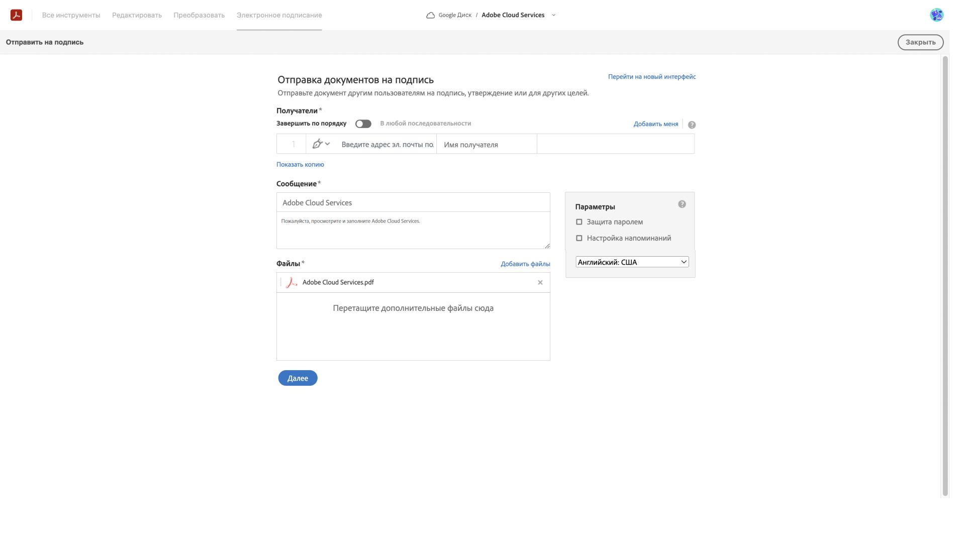Enable the Защита паролем checkbox
965x560 pixels.
click(579, 222)
